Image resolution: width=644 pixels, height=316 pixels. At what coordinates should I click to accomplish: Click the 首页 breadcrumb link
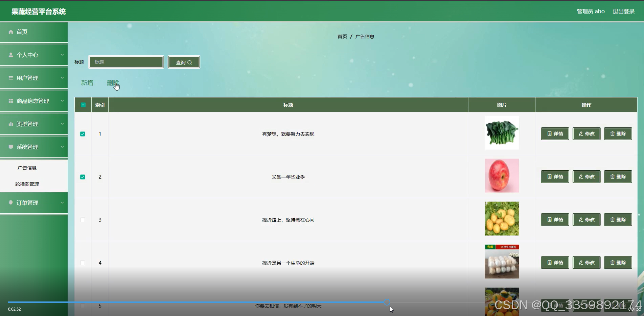point(342,37)
